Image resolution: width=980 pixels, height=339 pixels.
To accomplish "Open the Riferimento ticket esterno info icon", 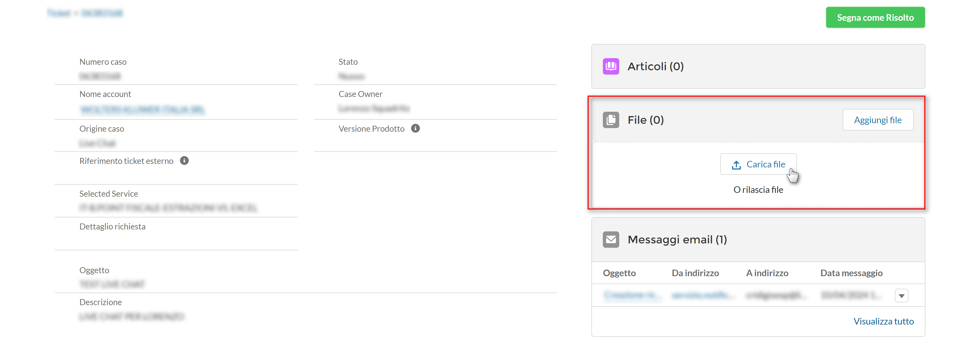I will point(184,161).
